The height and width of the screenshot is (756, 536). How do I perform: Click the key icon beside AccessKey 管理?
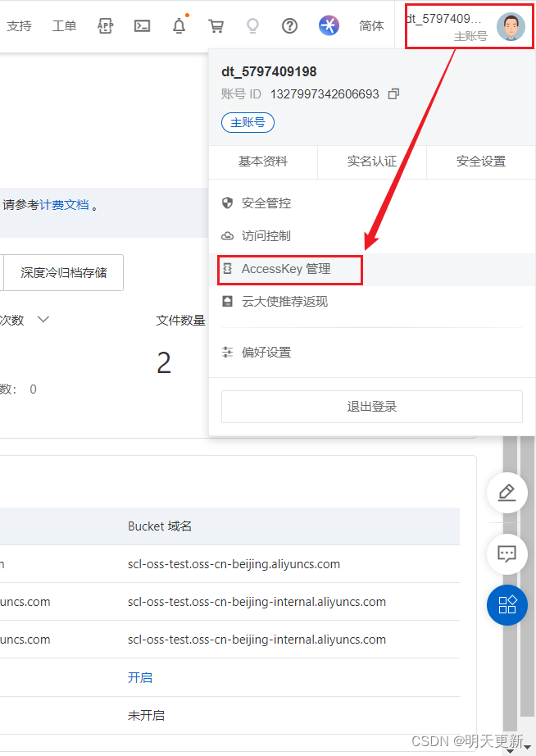(228, 269)
